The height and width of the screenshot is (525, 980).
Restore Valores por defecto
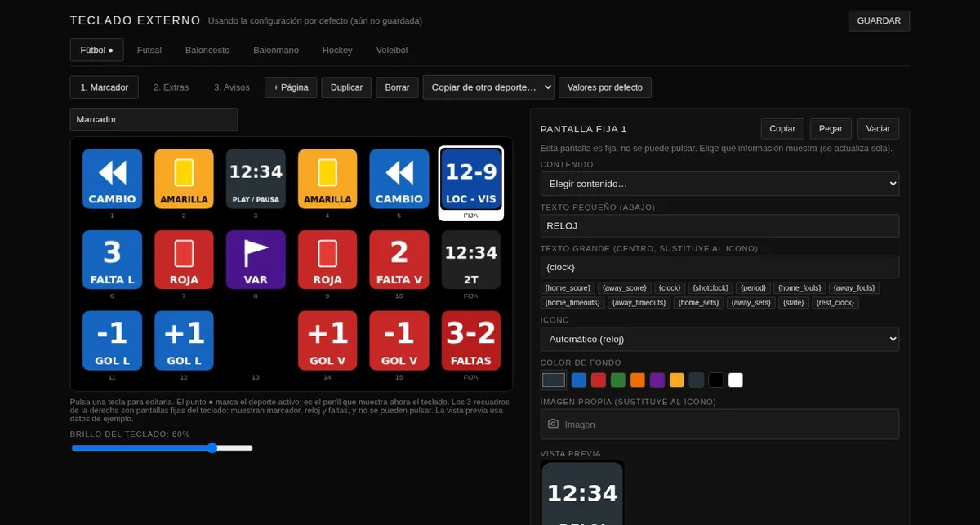pos(605,87)
